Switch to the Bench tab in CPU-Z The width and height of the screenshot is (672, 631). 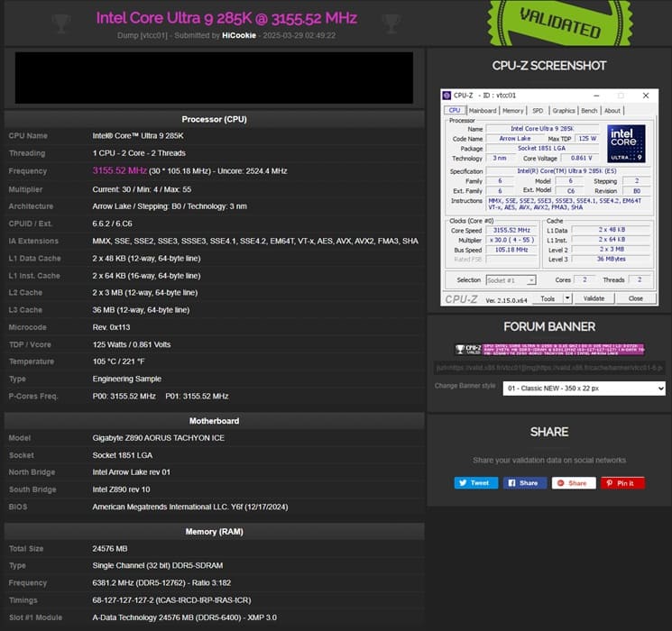pos(589,111)
